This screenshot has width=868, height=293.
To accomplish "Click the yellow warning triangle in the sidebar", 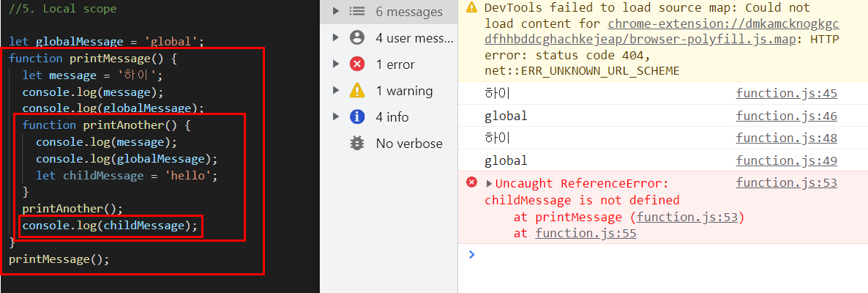I will tap(358, 90).
